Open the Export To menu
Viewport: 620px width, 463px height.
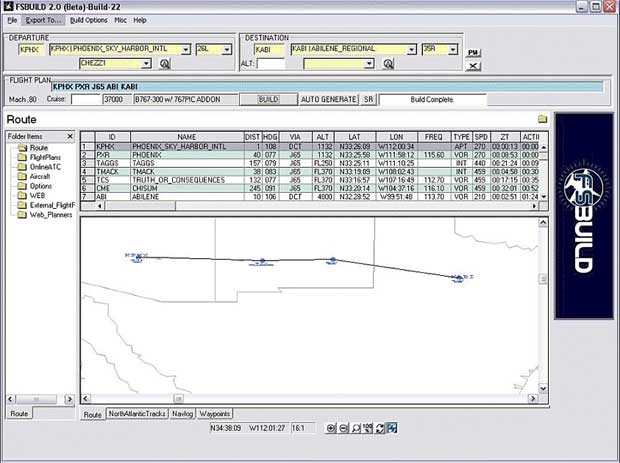(x=43, y=20)
